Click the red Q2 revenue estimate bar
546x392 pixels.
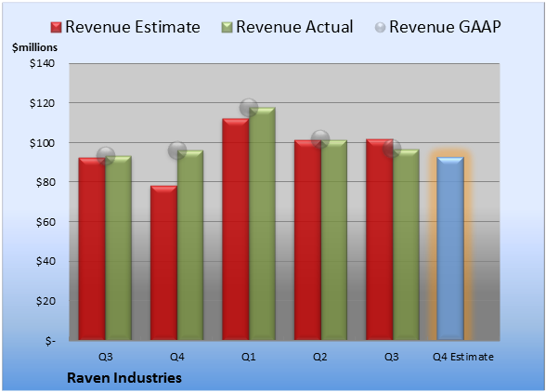(x=307, y=240)
